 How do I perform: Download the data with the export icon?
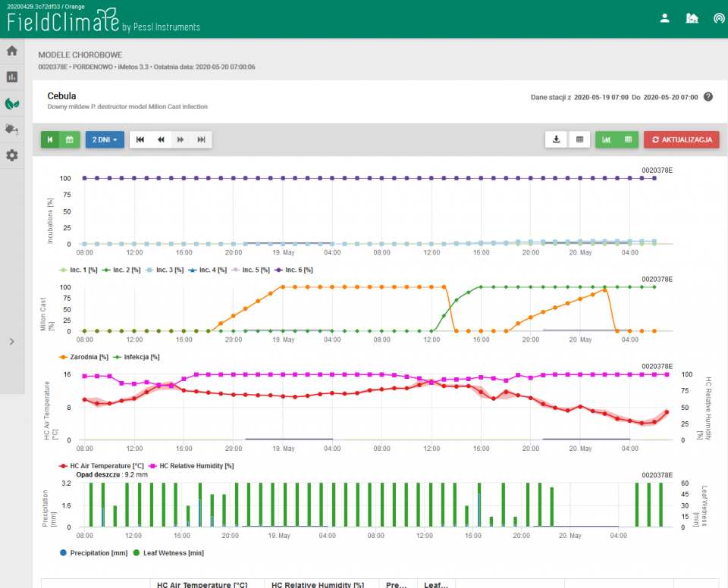point(556,139)
